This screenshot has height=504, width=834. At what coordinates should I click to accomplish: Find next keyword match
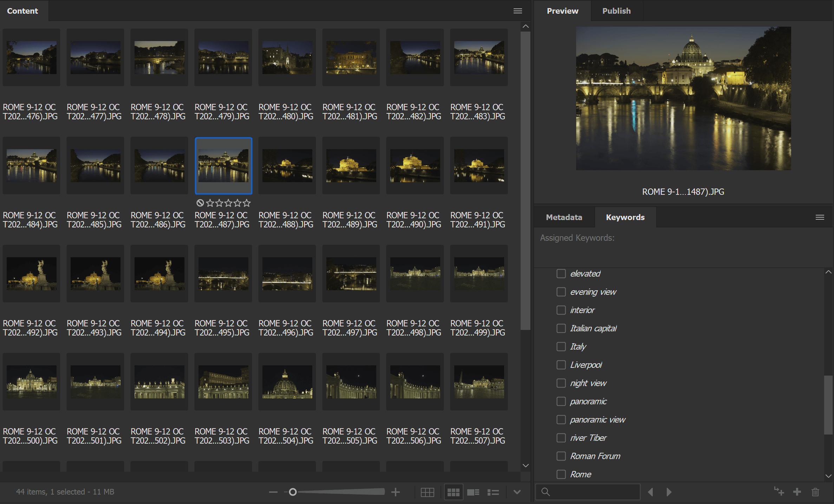pos(669,492)
